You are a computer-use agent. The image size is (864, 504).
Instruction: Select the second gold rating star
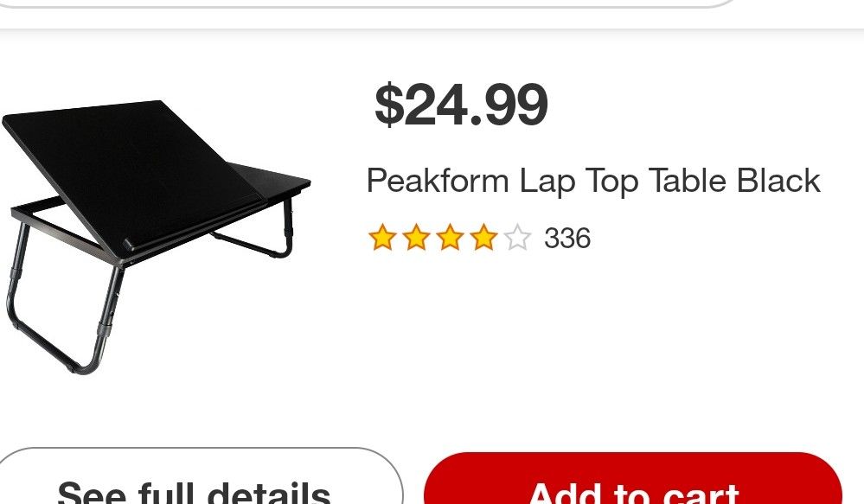click(x=416, y=238)
